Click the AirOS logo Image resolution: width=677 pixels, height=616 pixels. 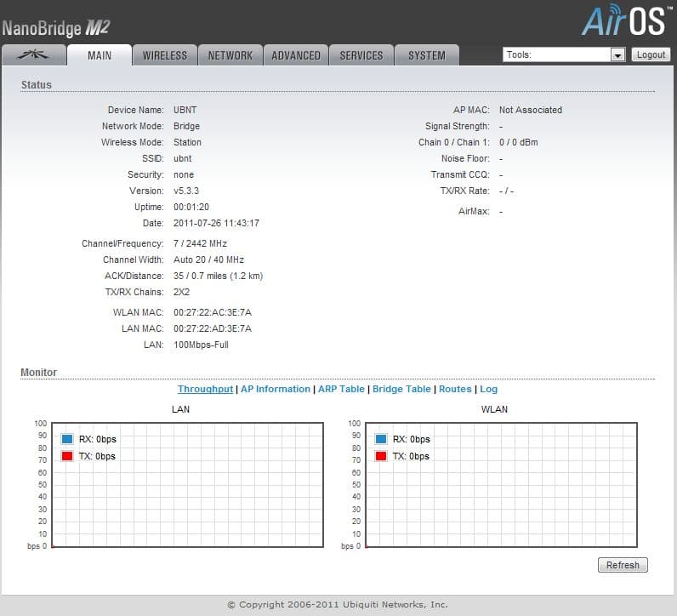click(x=625, y=20)
